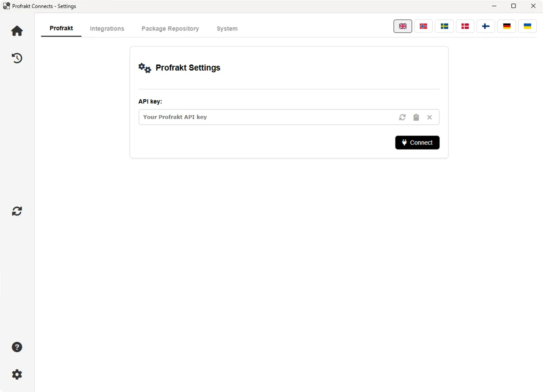Open the History icon in sidebar
This screenshot has height=392, width=543.
(x=17, y=58)
